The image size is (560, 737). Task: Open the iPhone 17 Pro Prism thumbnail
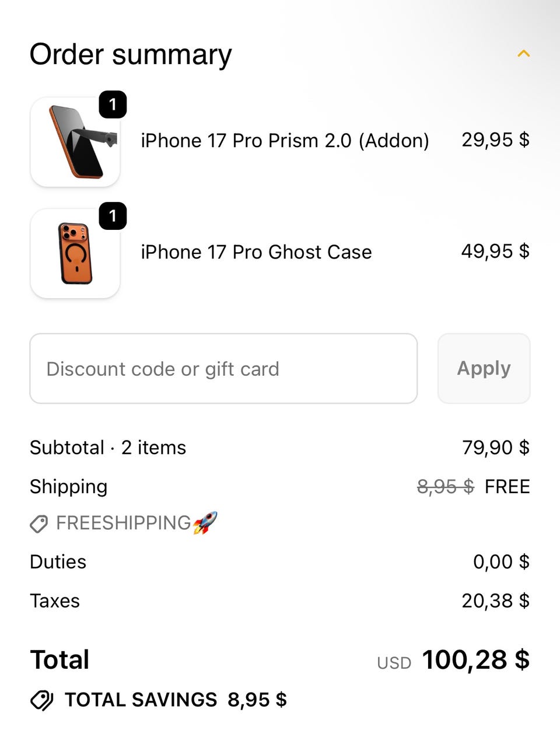tap(75, 142)
